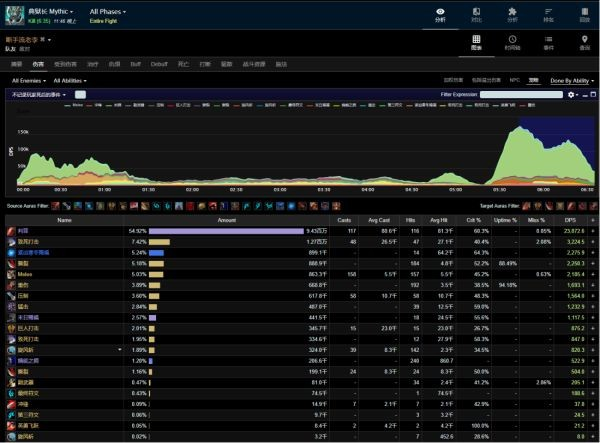Sort by the Casts column header
The image size is (600, 443).
[344, 220]
